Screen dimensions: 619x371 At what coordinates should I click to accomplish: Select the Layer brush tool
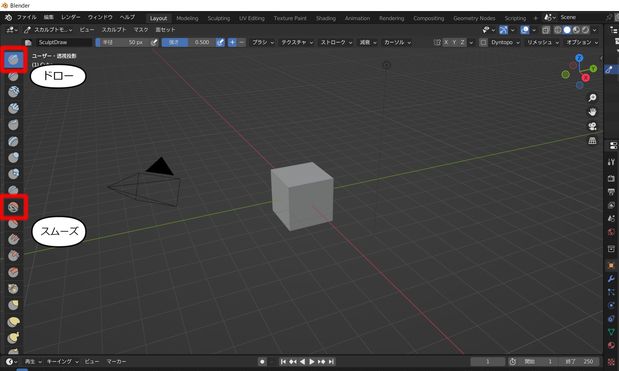coord(13,141)
